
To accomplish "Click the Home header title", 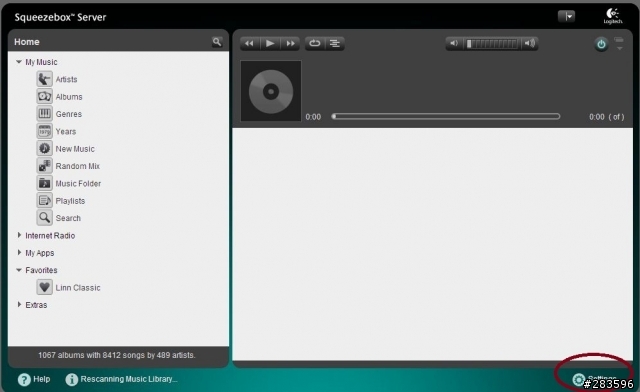I will point(27,42).
